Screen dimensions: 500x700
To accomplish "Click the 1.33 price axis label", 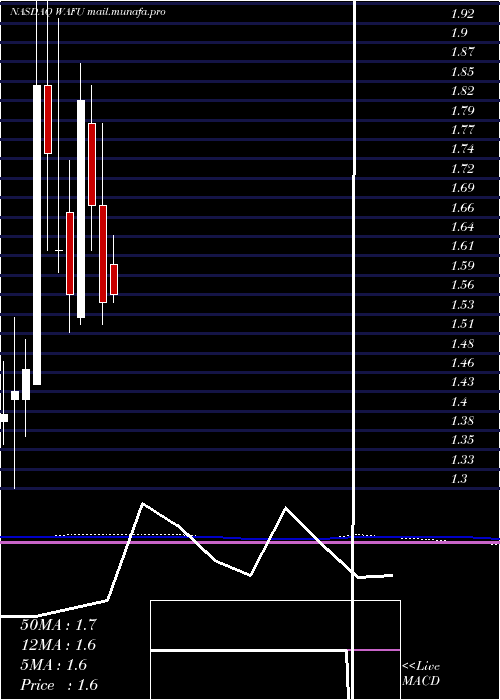I will coord(462,459).
